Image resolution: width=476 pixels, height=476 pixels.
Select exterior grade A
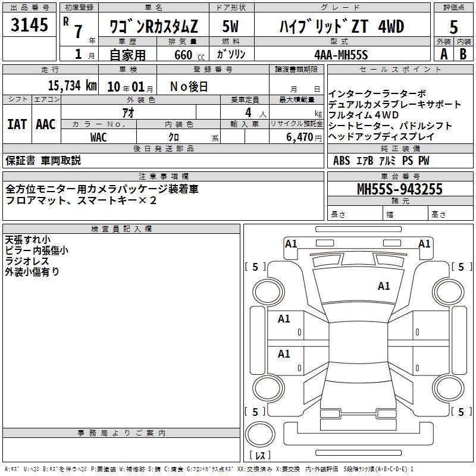(x=444, y=54)
